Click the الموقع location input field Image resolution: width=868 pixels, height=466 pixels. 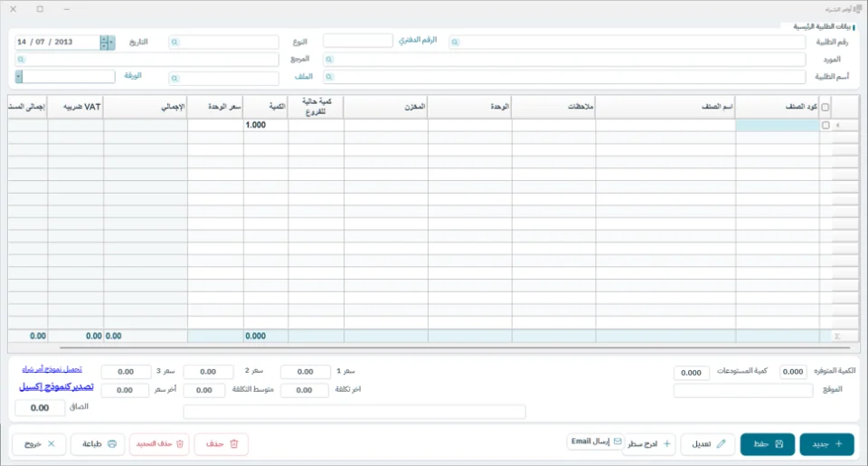pos(743,391)
